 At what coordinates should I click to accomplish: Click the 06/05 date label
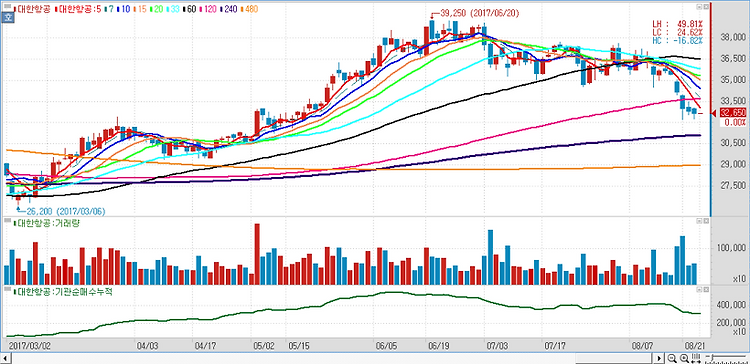click(386, 345)
